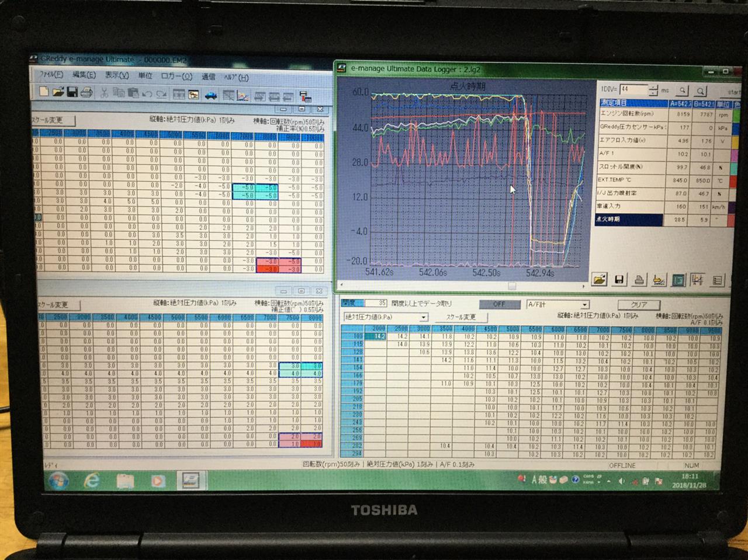Viewport: 748px width, 560px height.
Task: Click the Paste clipboard icon
Action: point(133,93)
